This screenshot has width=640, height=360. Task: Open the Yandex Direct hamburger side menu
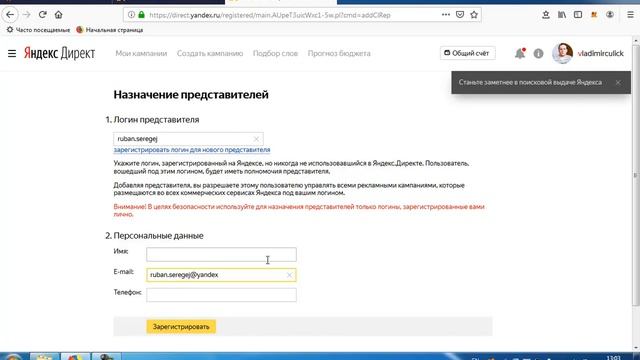(12, 53)
